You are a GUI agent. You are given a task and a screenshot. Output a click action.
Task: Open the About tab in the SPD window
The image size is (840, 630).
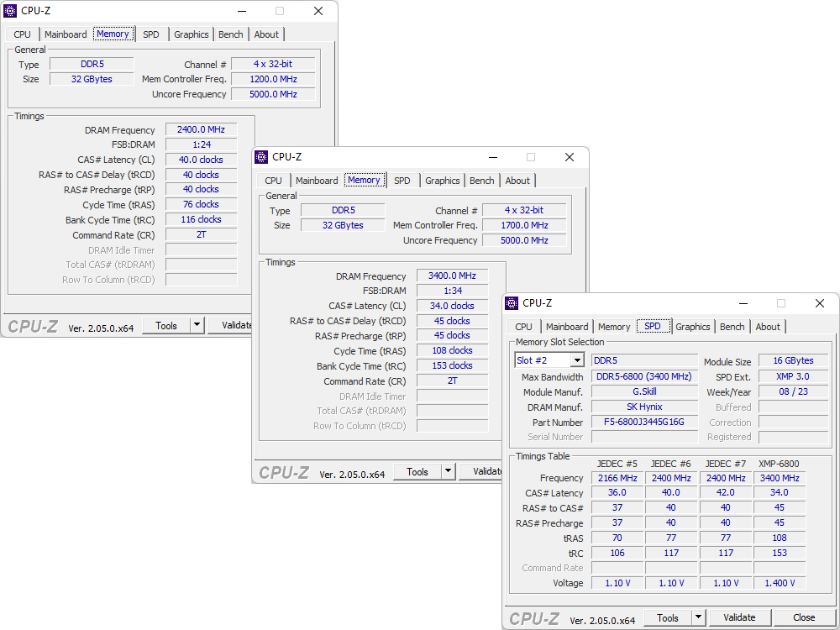coord(768,327)
